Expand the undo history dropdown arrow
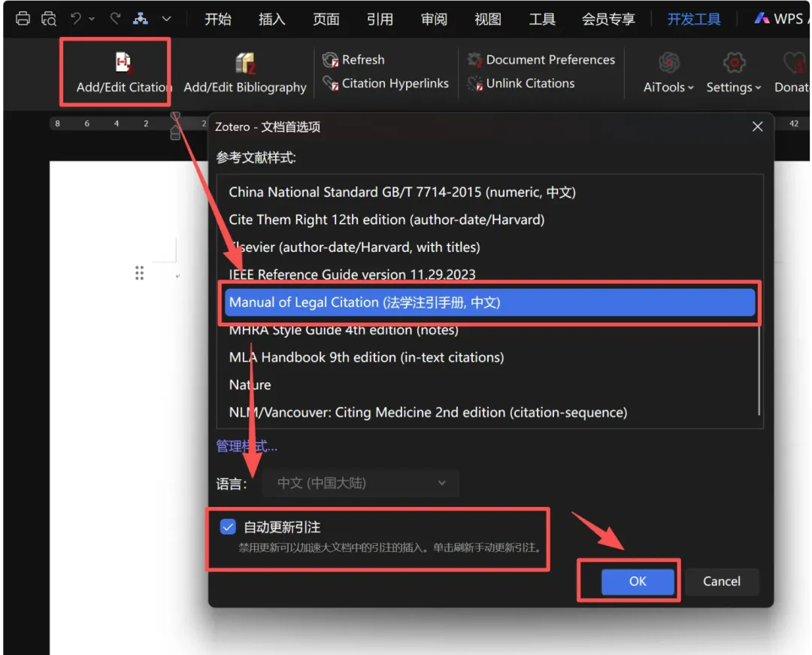812x655 pixels. (92, 19)
